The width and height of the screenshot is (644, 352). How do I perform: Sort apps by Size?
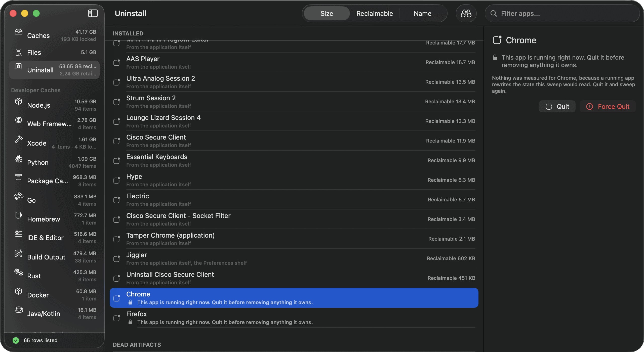pyautogui.click(x=327, y=13)
